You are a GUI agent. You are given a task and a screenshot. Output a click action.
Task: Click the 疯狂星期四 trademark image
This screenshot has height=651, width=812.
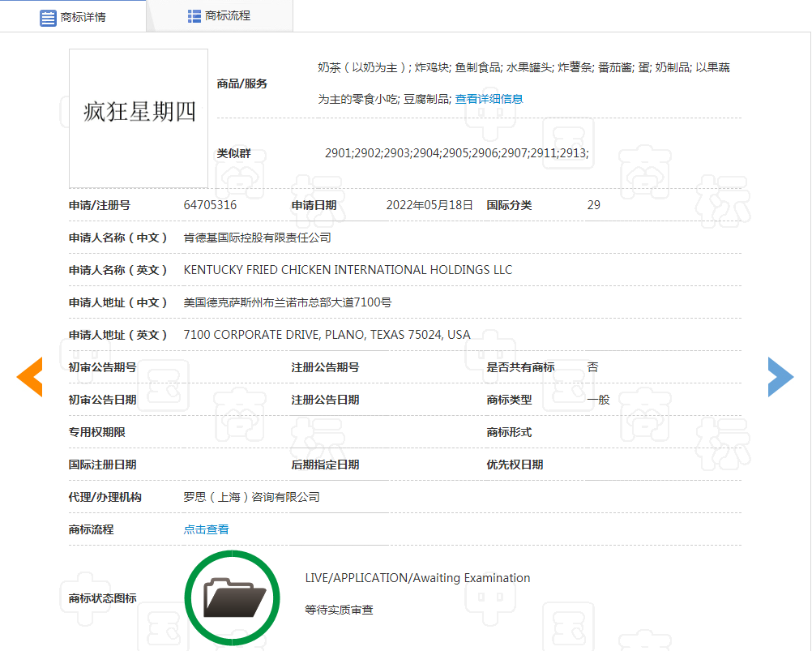pyautogui.click(x=139, y=118)
